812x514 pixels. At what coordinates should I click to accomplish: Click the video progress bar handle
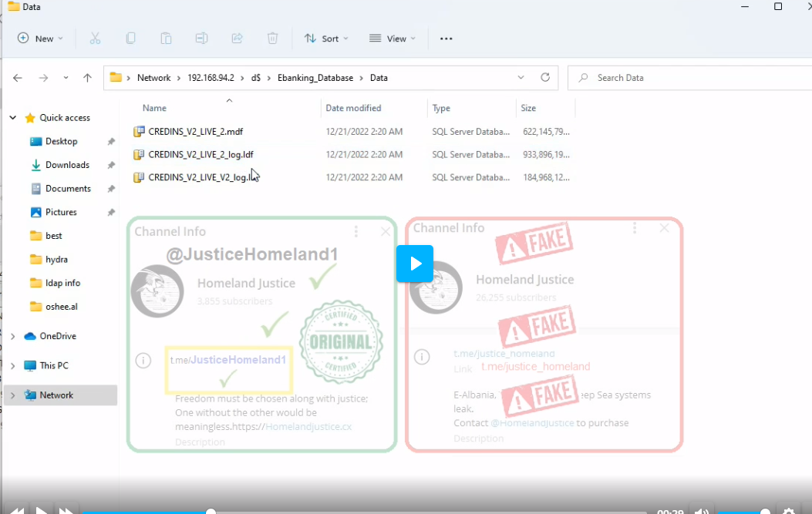pyautogui.click(x=210, y=511)
